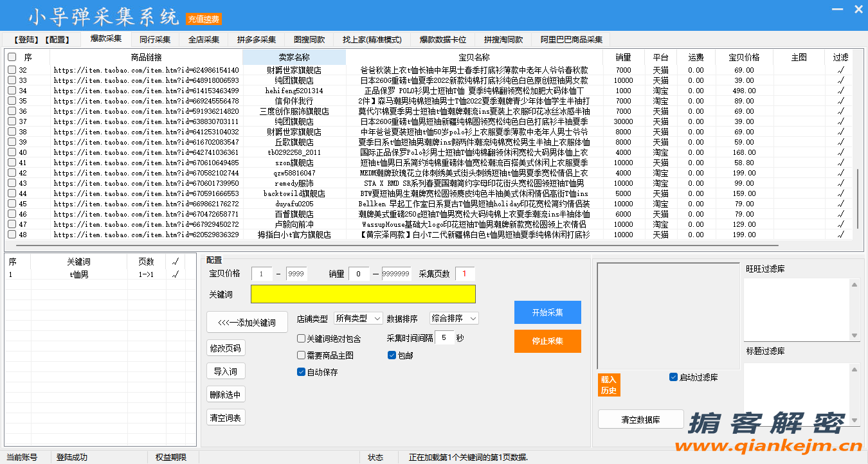
Task: Click seller name 拇指白小t官方旗舰店
Action: [x=294, y=235]
